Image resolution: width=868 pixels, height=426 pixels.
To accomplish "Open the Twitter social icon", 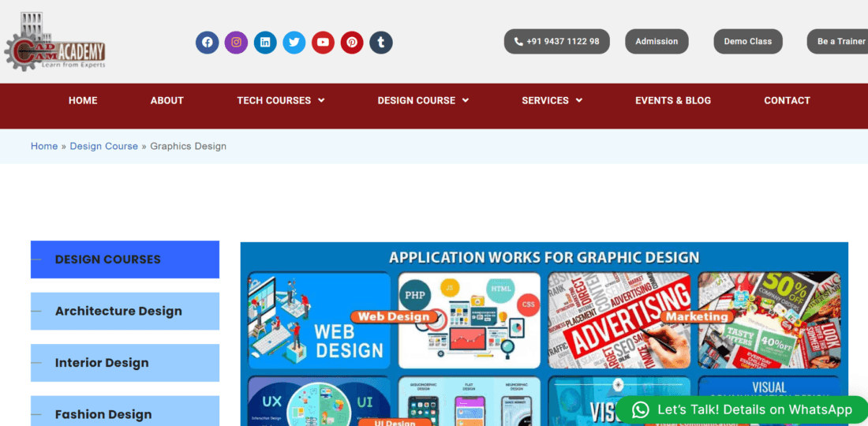I will [294, 42].
